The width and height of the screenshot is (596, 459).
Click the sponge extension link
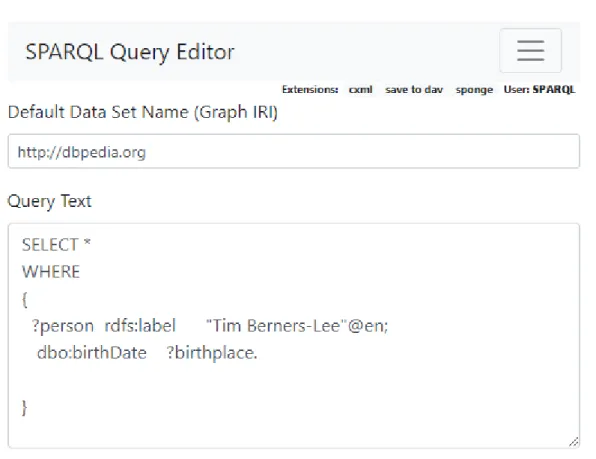tap(474, 90)
